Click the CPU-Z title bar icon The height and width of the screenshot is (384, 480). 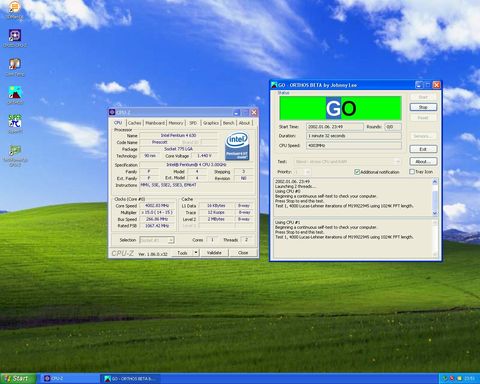[x=112, y=112]
